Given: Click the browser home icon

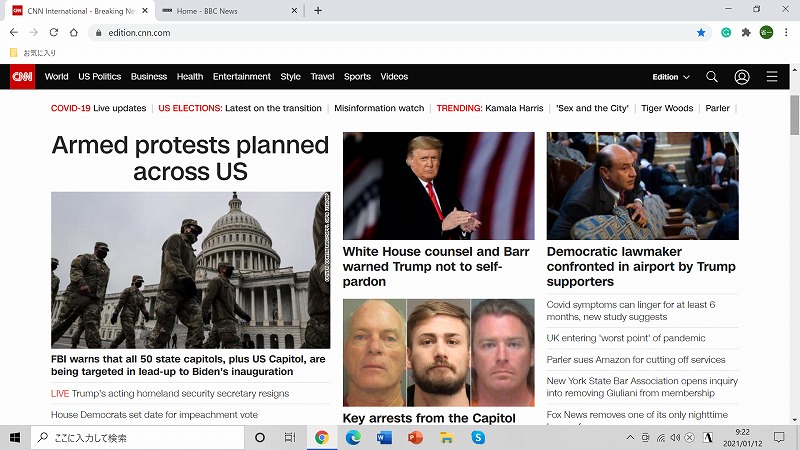Looking at the screenshot, I should point(74,32).
